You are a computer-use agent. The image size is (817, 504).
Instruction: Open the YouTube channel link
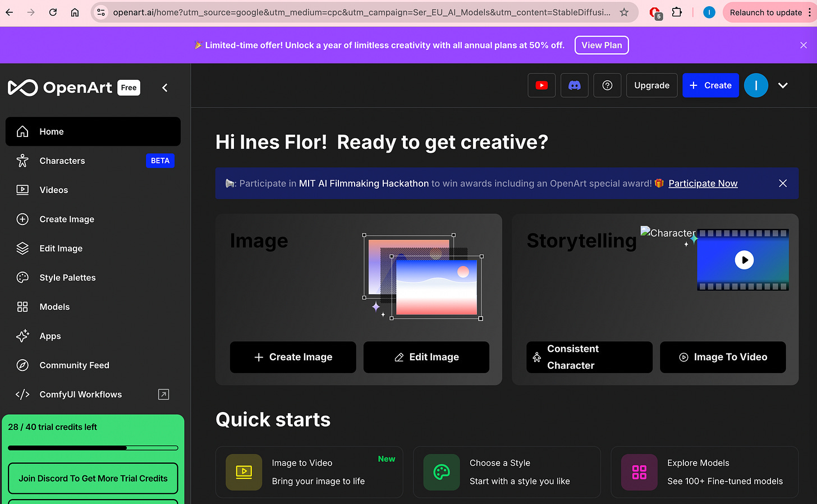(x=541, y=85)
